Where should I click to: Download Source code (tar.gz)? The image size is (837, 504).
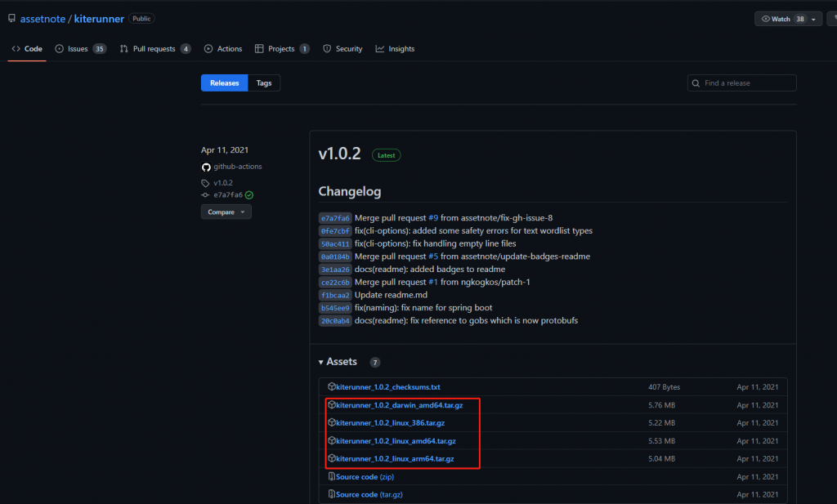(x=369, y=494)
